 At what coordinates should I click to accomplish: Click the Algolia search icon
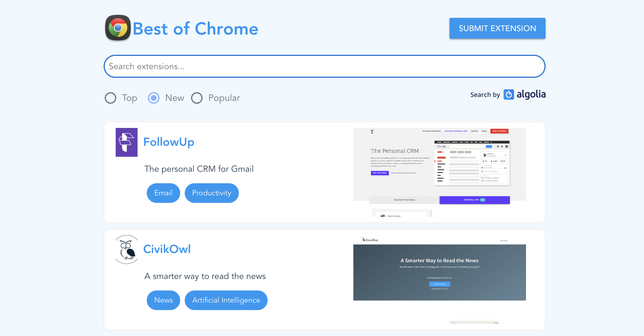508,95
